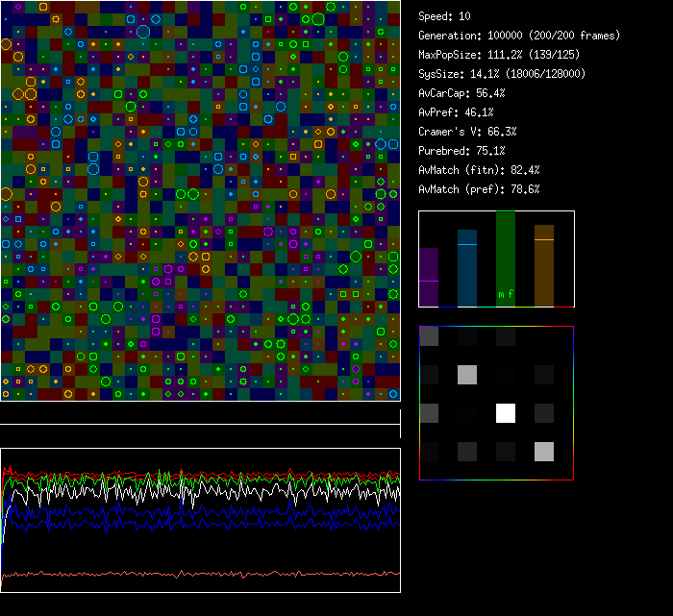Click the Speed: 10 readout
The image size is (673, 616).
click(x=444, y=16)
